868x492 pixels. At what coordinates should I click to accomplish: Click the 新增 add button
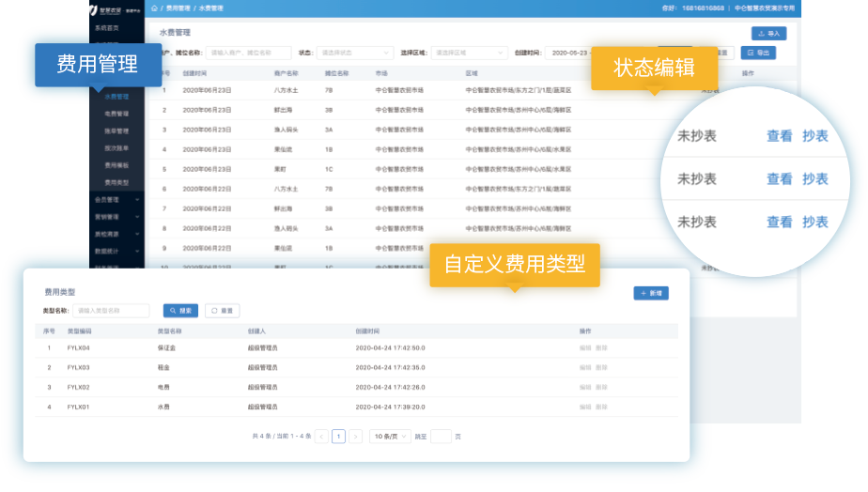point(650,293)
